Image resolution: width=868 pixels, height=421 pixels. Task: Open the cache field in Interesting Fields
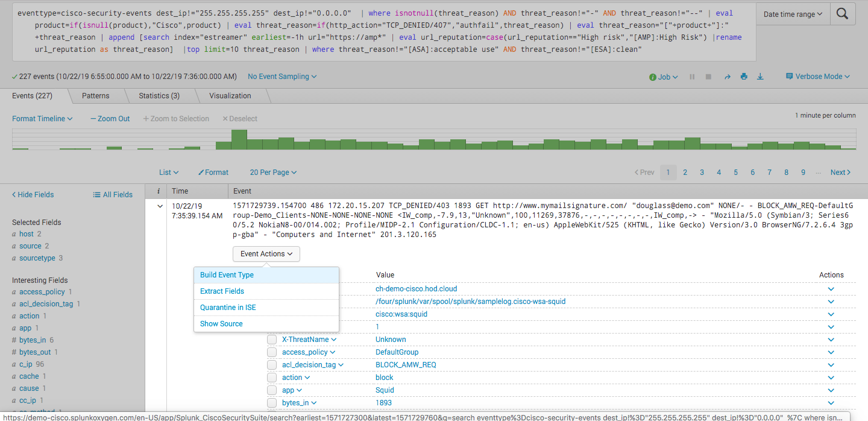click(29, 376)
